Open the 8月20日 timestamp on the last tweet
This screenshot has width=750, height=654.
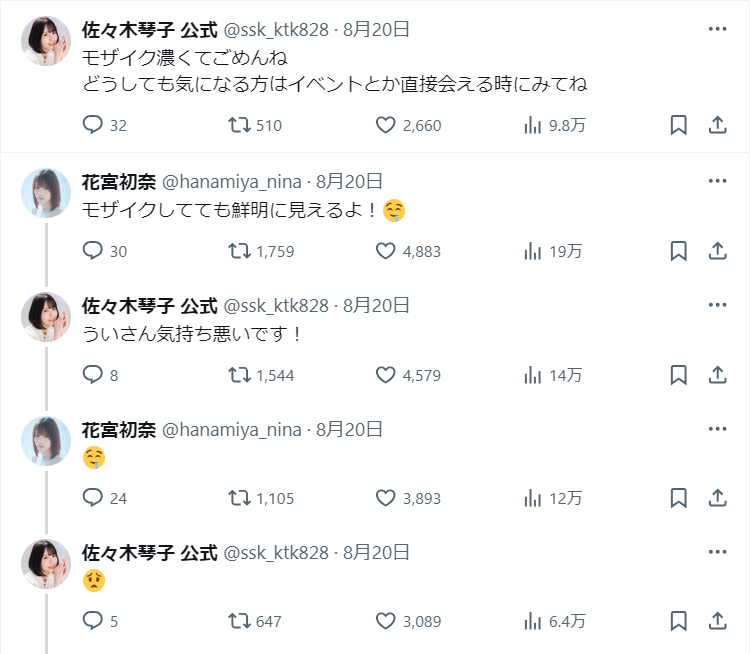click(376, 552)
